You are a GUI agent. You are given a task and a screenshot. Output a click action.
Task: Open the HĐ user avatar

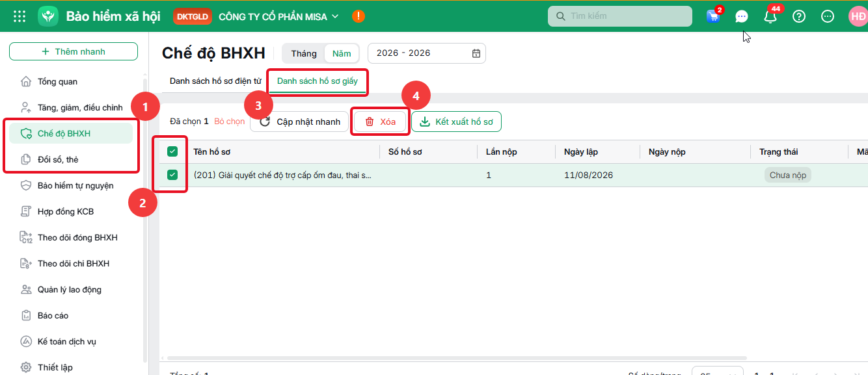[858, 16]
